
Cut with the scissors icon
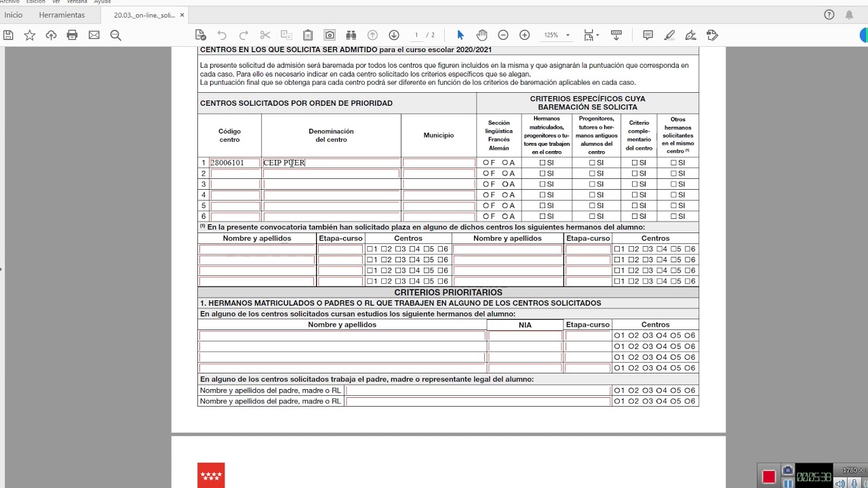point(265,35)
